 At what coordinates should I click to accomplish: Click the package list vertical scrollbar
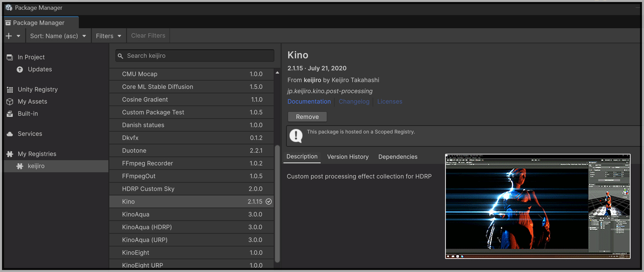click(277, 201)
